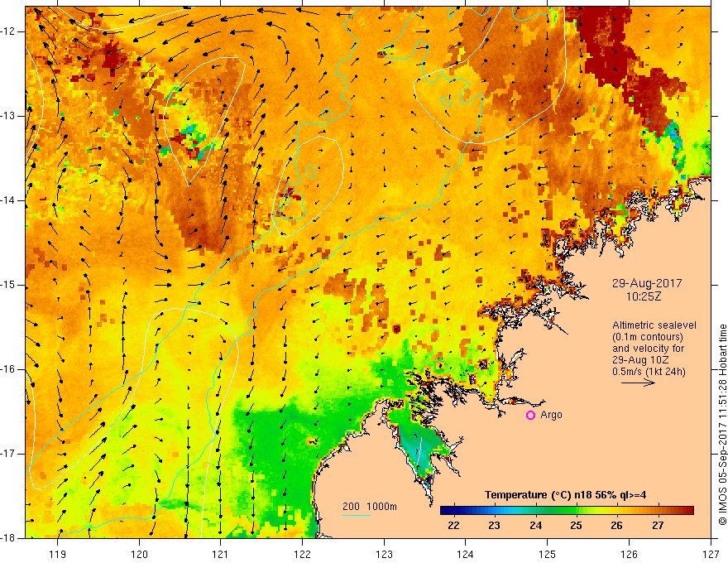Click the longitude axis label 127
The width and height of the screenshot is (728, 563).
tap(711, 554)
